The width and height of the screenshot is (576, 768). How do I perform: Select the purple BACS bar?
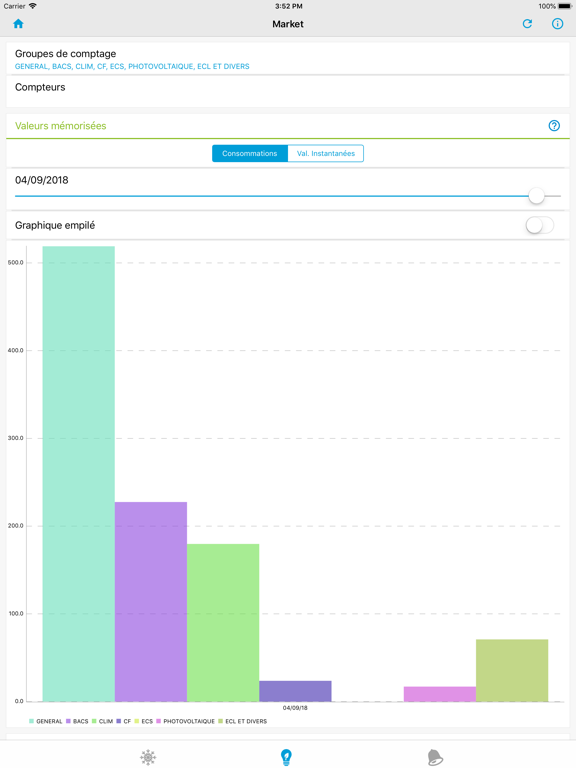click(151, 601)
